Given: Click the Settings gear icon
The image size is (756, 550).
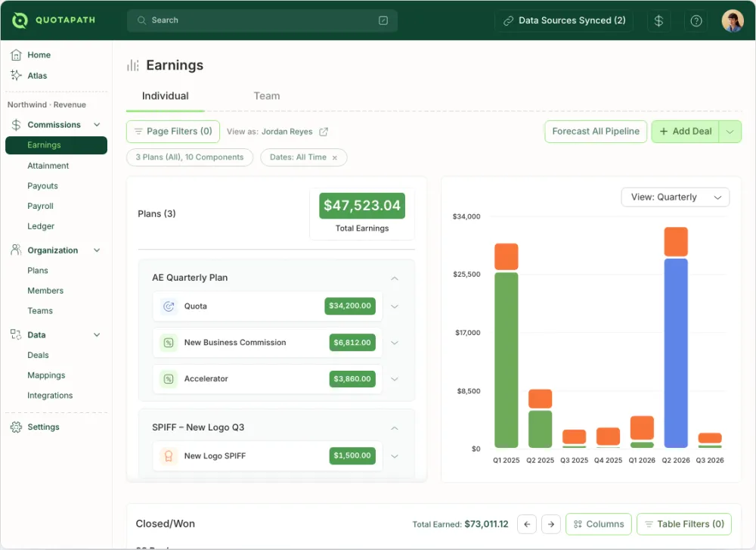Looking at the screenshot, I should [16, 427].
